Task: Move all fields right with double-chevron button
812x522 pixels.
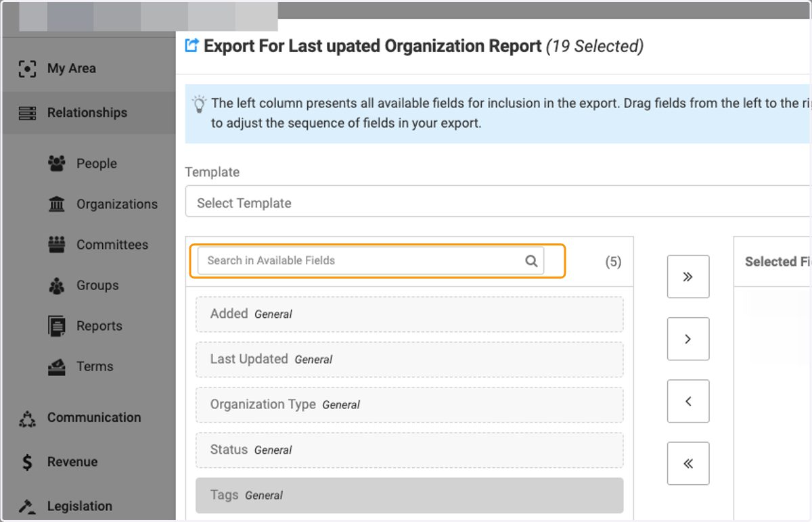Action: [688, 277]
